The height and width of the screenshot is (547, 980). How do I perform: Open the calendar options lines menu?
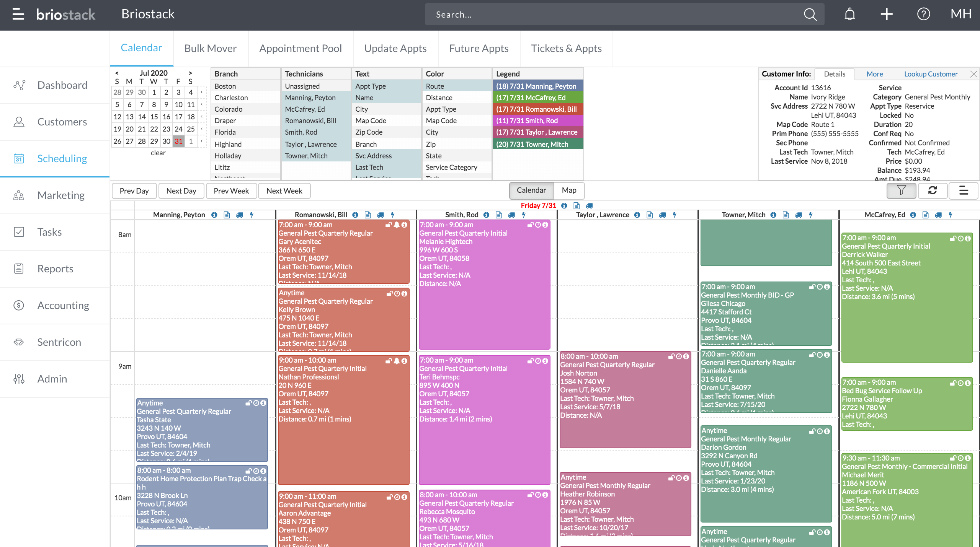click(964, 190)
